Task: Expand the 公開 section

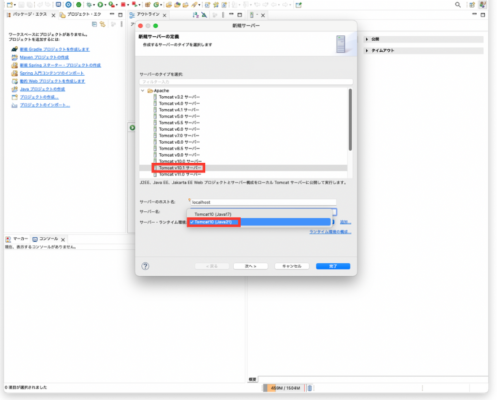Action: [x=367, y=39]
